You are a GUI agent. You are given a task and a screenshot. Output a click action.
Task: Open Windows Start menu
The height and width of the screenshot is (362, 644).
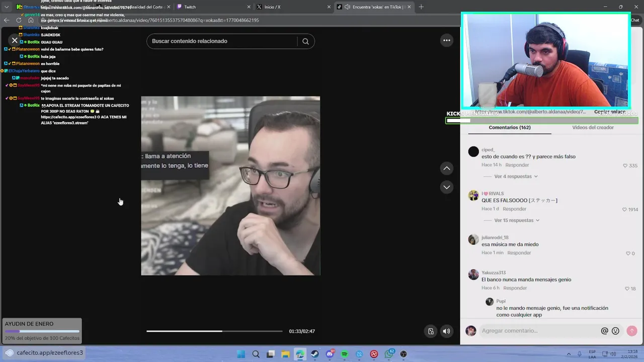241,354
